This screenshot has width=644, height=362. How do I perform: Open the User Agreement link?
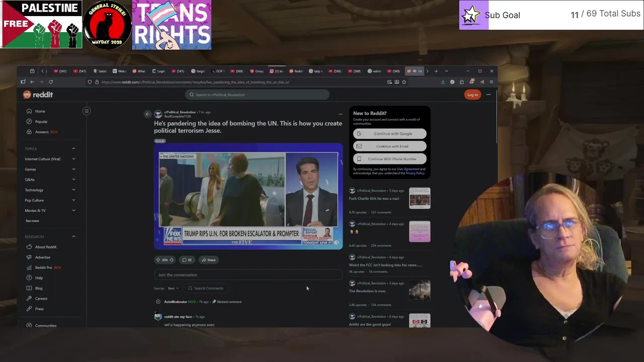pyautogui.click(x=408, y=169)
